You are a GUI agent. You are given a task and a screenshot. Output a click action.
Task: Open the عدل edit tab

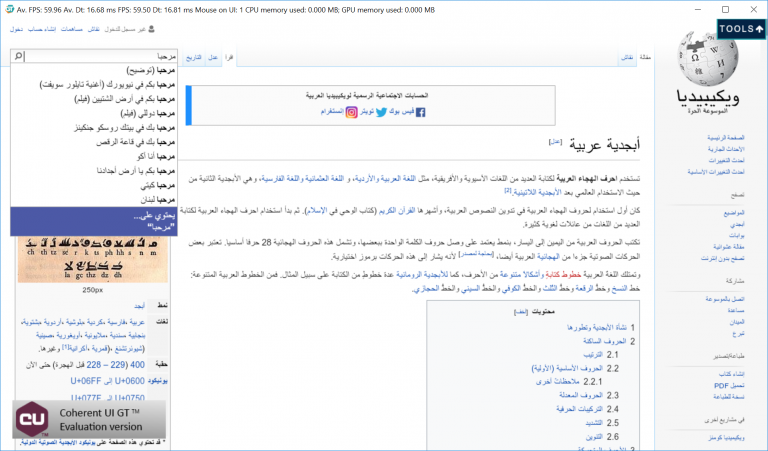pyautogui.click(x=213, y=58)
